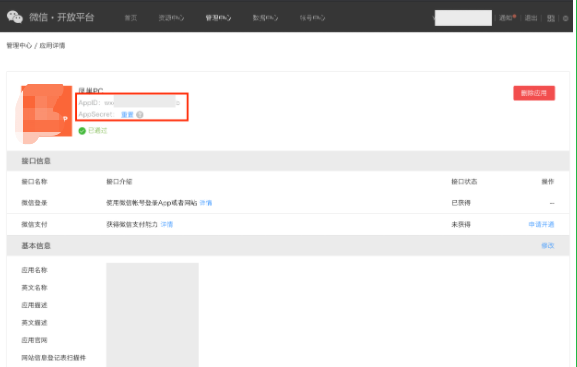577x367 pixels.
Task: Click the 微信支付 row name
Action: (x=34, y=224)
